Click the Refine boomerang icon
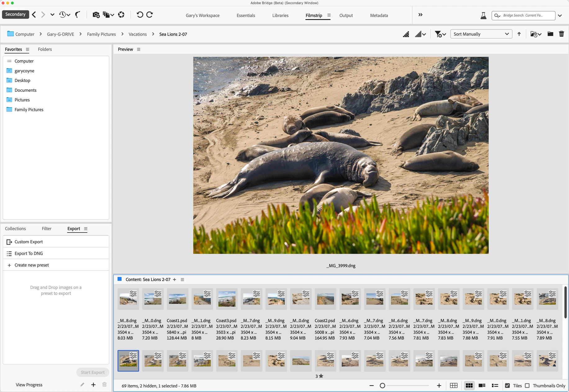Image resolution: width=569 pixels, height=392 pixels. click(78, 15)
